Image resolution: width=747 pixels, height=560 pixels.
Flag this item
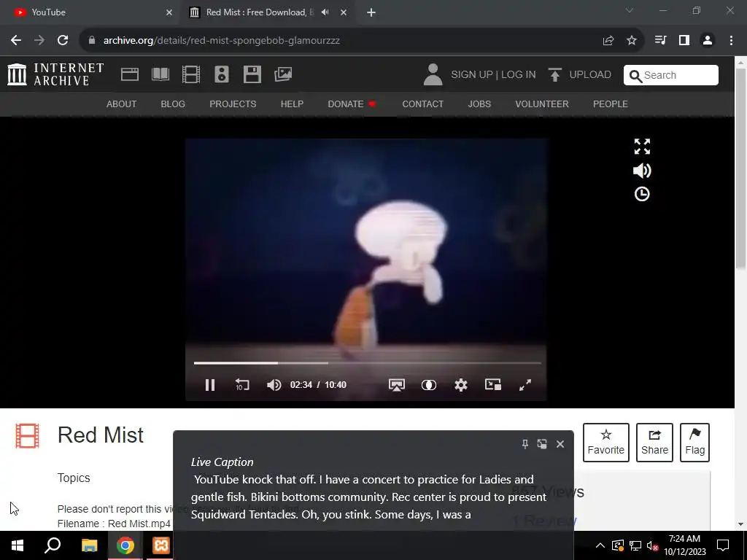point(694,443)
